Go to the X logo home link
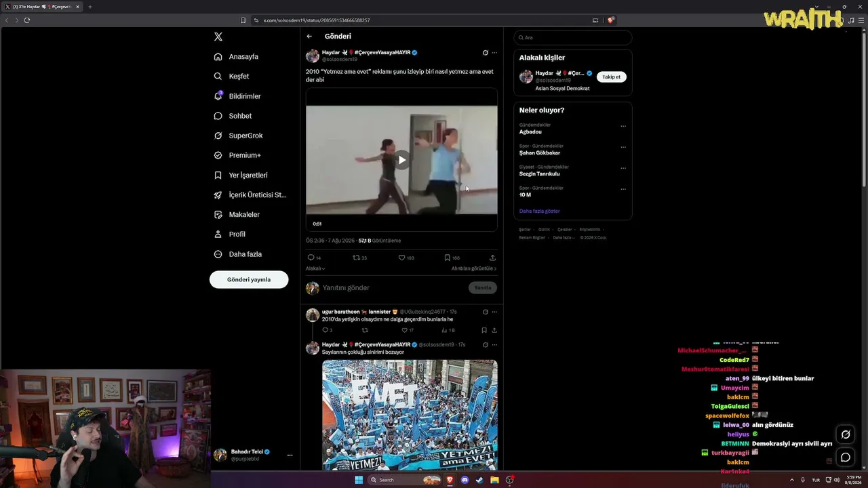Viewport: 868px width, 488px height. (218, 37)
